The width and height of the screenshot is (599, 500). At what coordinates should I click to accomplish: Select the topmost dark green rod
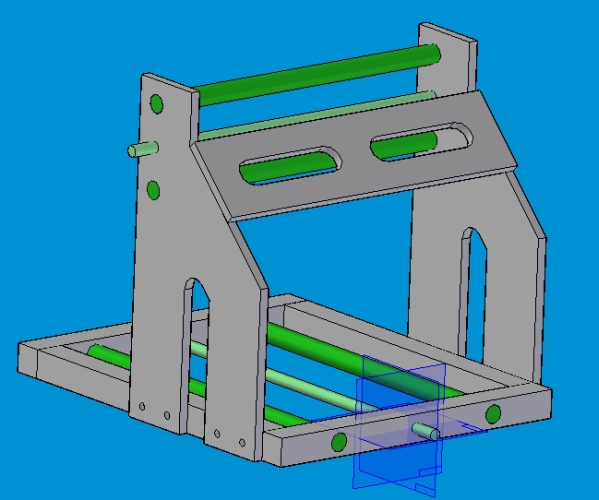coord(317,74)
